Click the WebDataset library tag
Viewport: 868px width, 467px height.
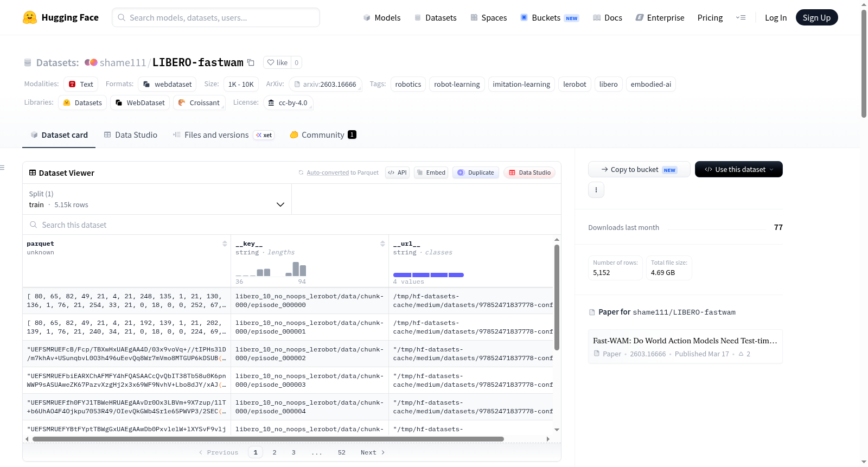(140, 103)
